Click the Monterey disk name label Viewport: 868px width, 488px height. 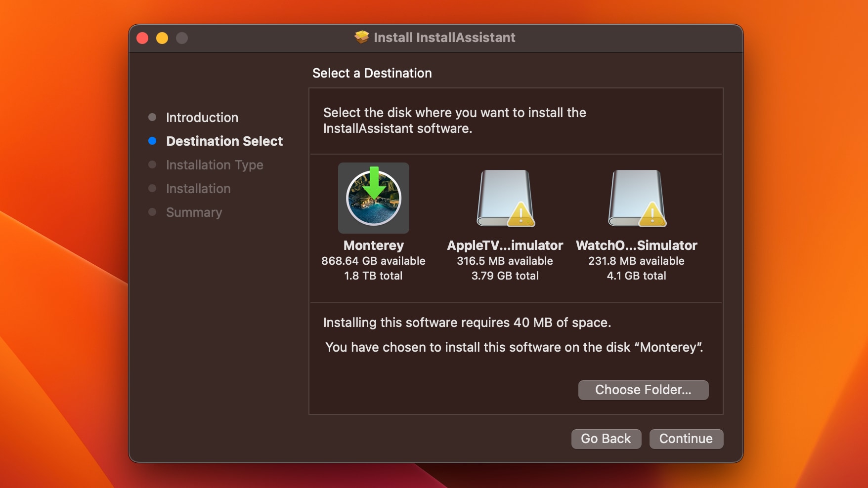tap(374, 245)
